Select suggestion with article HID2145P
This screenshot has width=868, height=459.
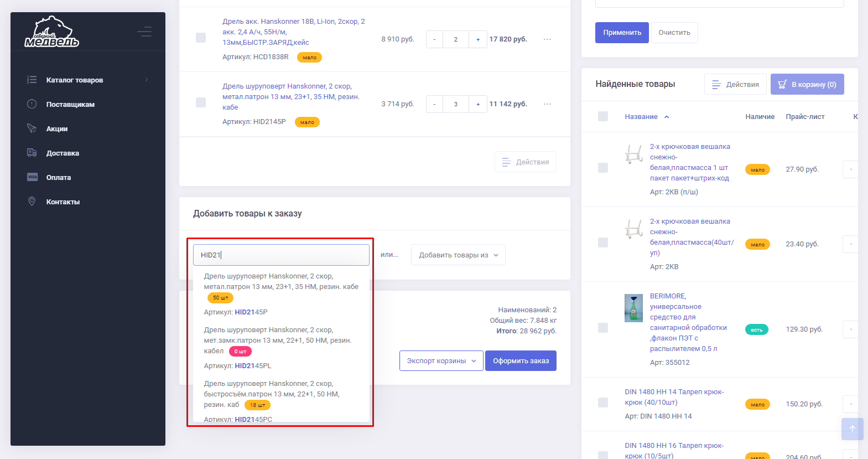coord(281,294)
